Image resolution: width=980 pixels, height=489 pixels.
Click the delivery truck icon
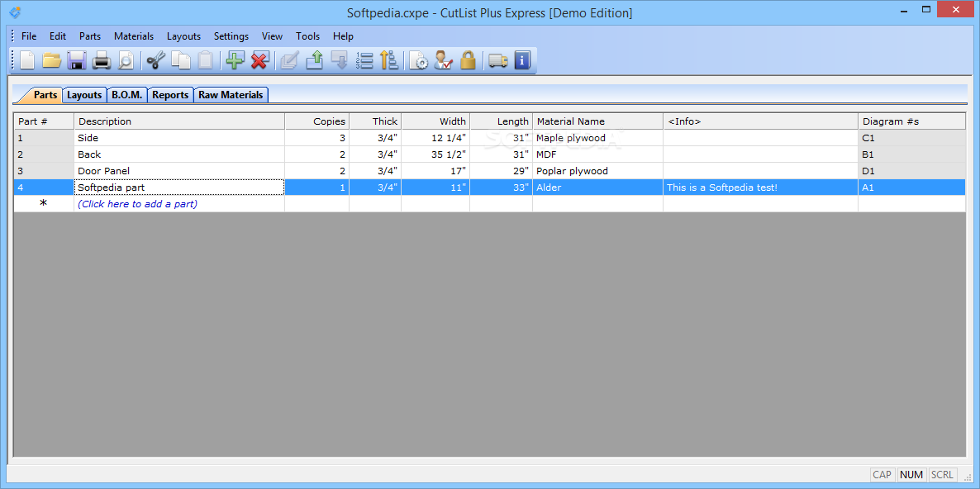(498, 60)
